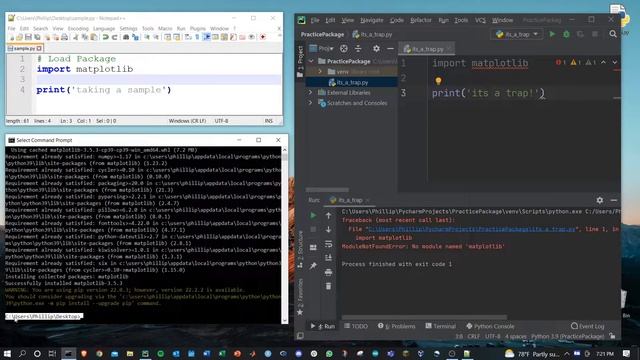
Task: Open the Problems tool window
Action: 396,326
